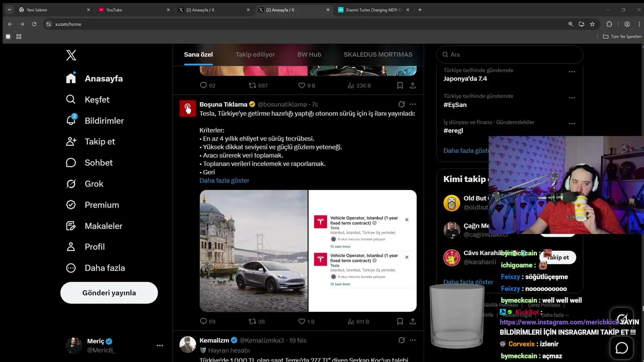The width and height of the screenshot is (644, 362).
Task: Open browser extensions puzzle icon
Action: 609,24
